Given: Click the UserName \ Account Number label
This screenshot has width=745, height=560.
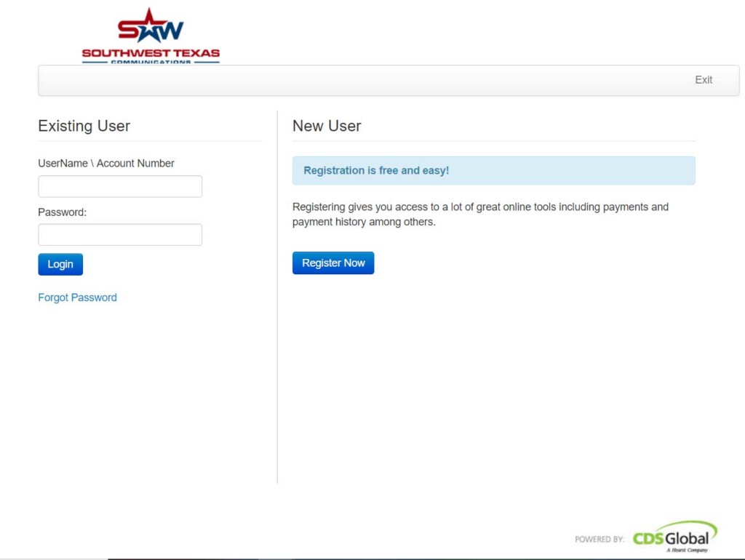Looking at the screenshot, I should click(105, 163).
